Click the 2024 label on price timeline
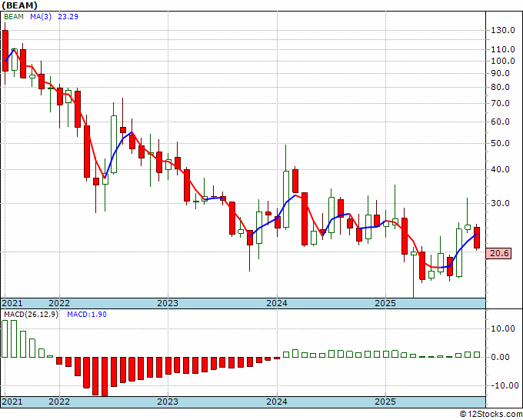Screen dimensions: 523x420 [277, 303]
